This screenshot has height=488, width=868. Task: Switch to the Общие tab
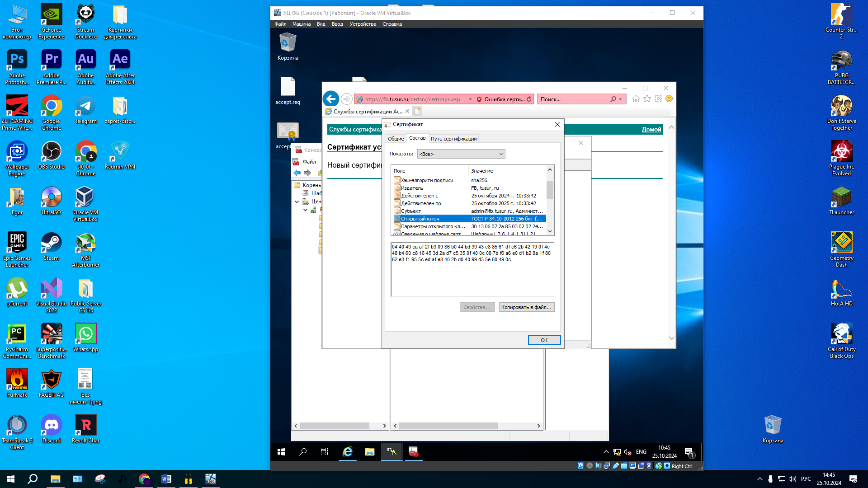[x=396, y=139]
